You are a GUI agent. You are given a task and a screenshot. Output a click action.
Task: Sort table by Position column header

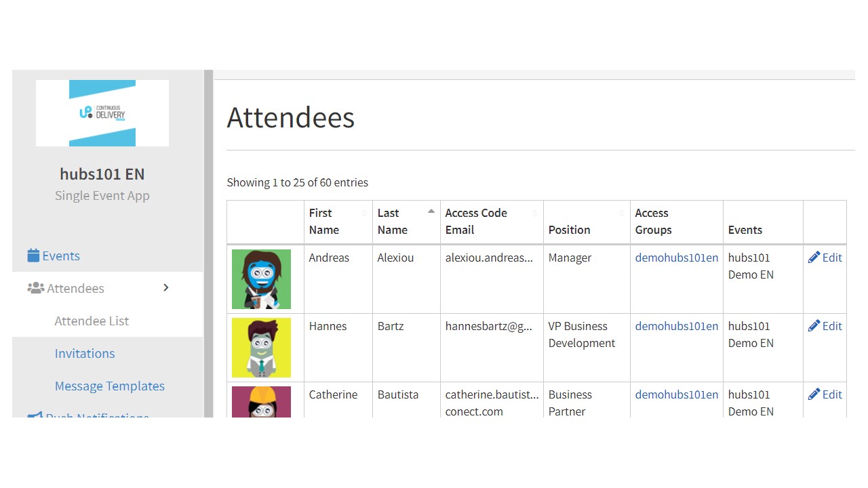[587, 222]
